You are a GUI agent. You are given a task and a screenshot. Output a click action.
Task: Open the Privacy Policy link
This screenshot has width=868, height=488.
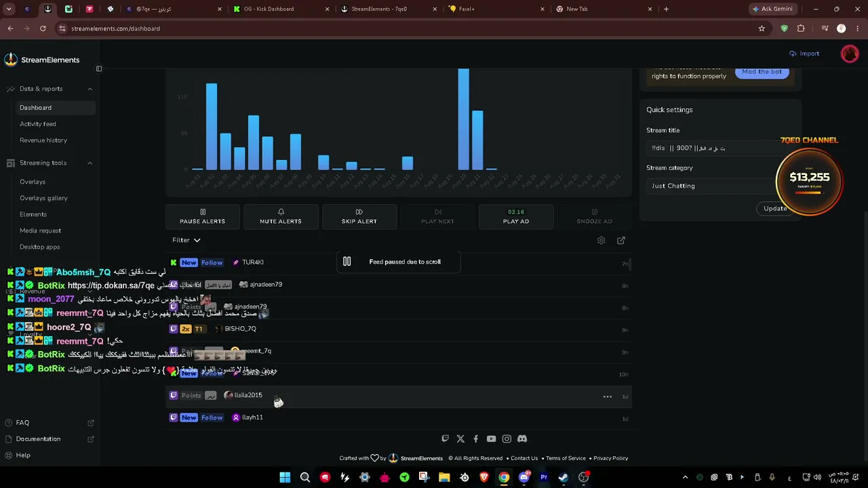tap(611, 458)
